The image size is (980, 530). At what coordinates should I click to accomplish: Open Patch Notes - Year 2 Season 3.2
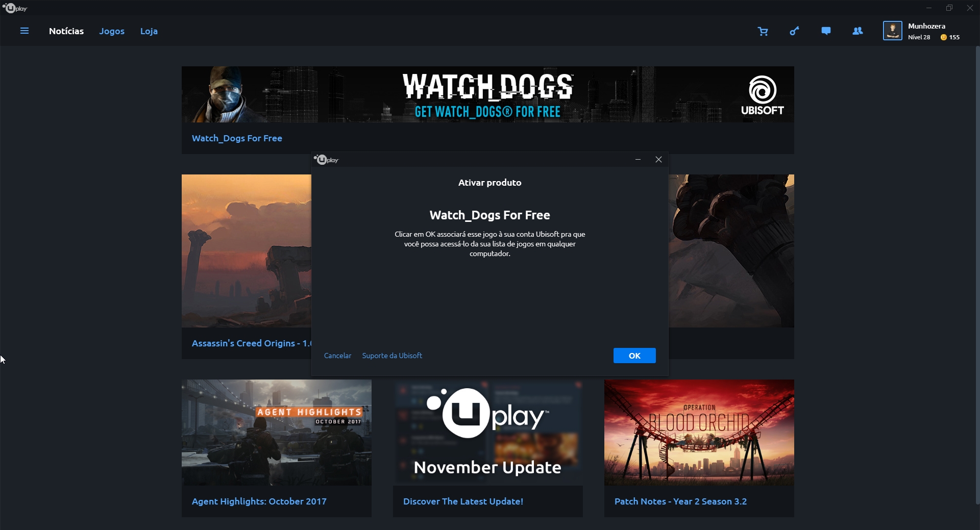(x=680, y=501)
